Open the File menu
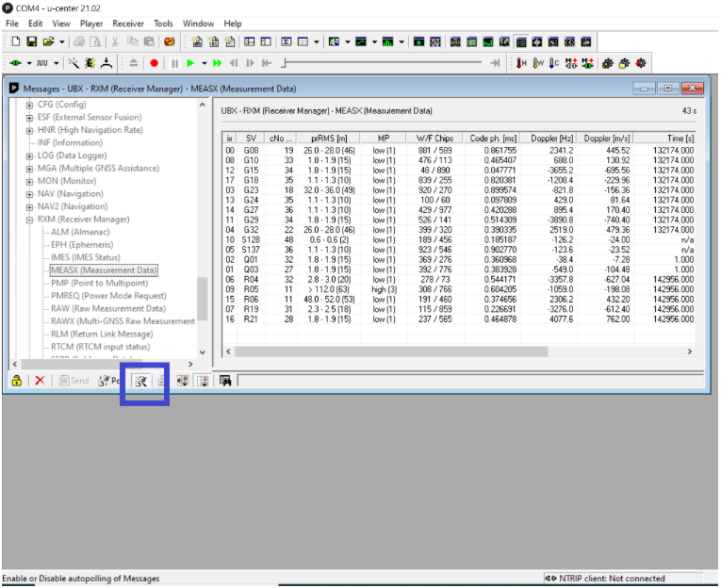This screenshot has width=721, height=588. (x=12, y=24)
